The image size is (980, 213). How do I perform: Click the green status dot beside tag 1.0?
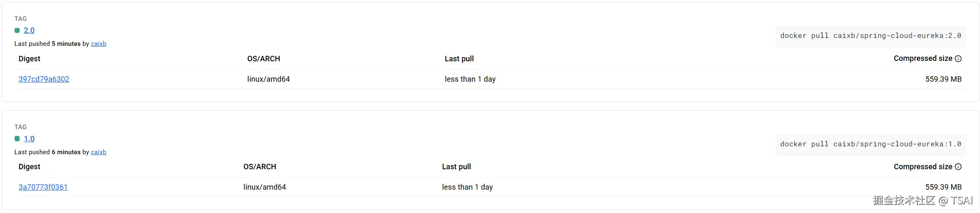click(x=17, y=139)
